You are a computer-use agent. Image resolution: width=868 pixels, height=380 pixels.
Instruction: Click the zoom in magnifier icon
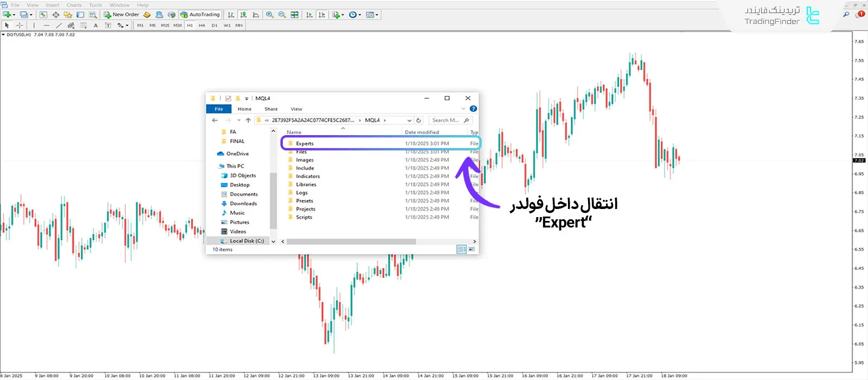270,15
